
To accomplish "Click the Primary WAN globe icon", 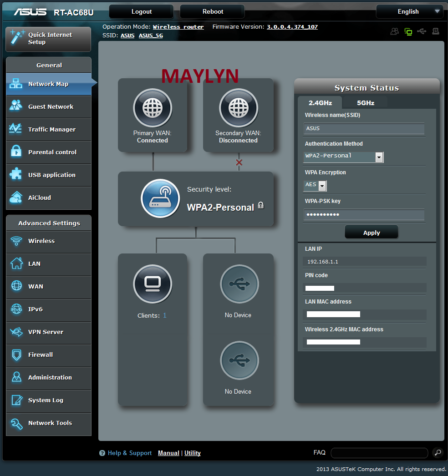I will click(152, 108).
